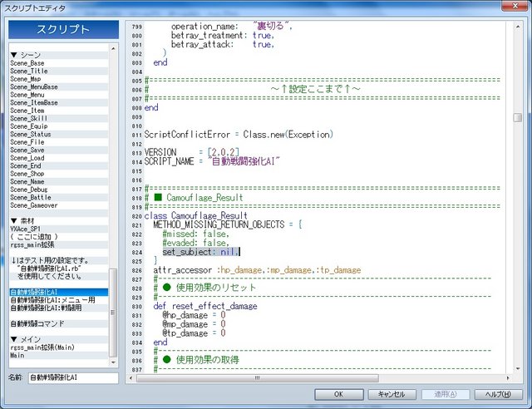Click def reset_effect_damage on line 830
532x409 pixels.
[x=205, y=306]
